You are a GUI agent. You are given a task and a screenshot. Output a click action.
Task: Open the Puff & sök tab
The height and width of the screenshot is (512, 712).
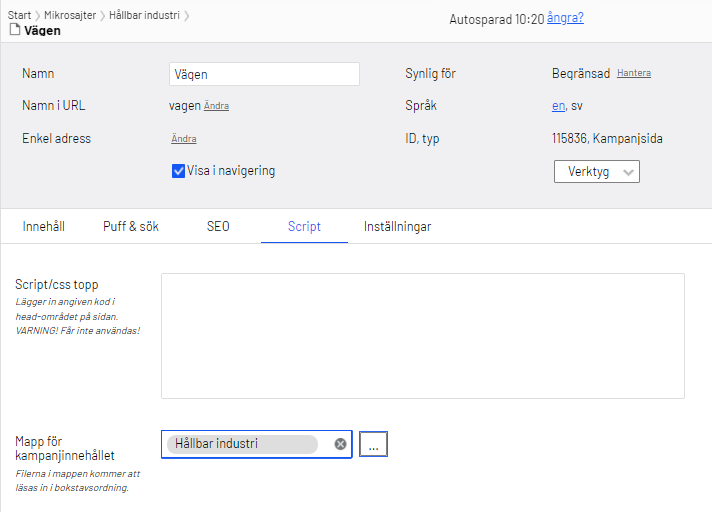pyautogui.click(x=131, y=227)
